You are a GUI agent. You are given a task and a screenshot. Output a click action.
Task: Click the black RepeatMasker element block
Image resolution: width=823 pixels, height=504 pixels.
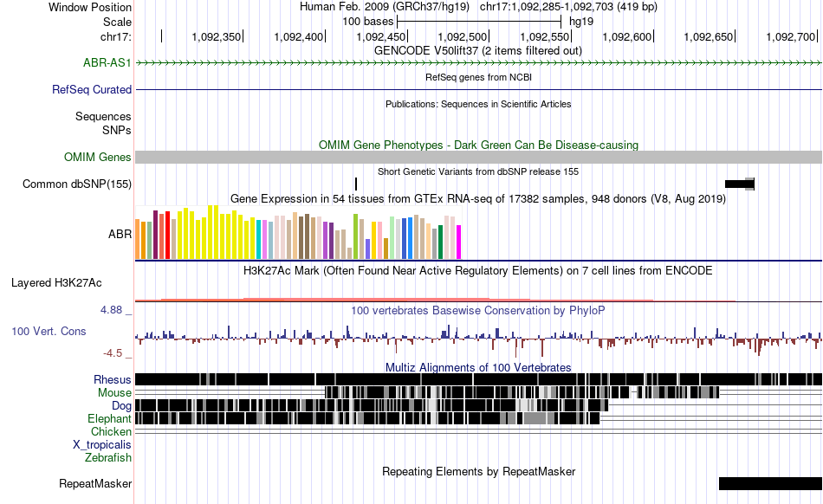click(770, 483)
